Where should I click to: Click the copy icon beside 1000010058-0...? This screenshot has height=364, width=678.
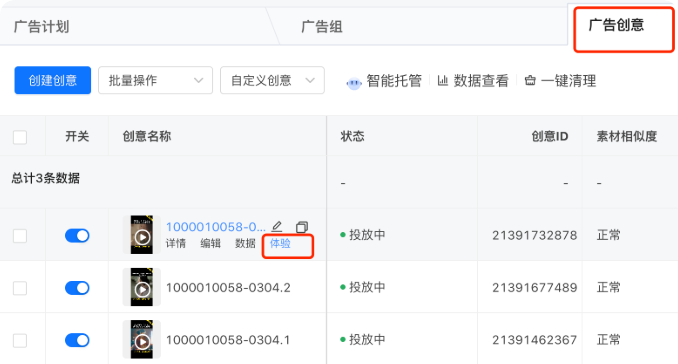(x=302, y=227)
